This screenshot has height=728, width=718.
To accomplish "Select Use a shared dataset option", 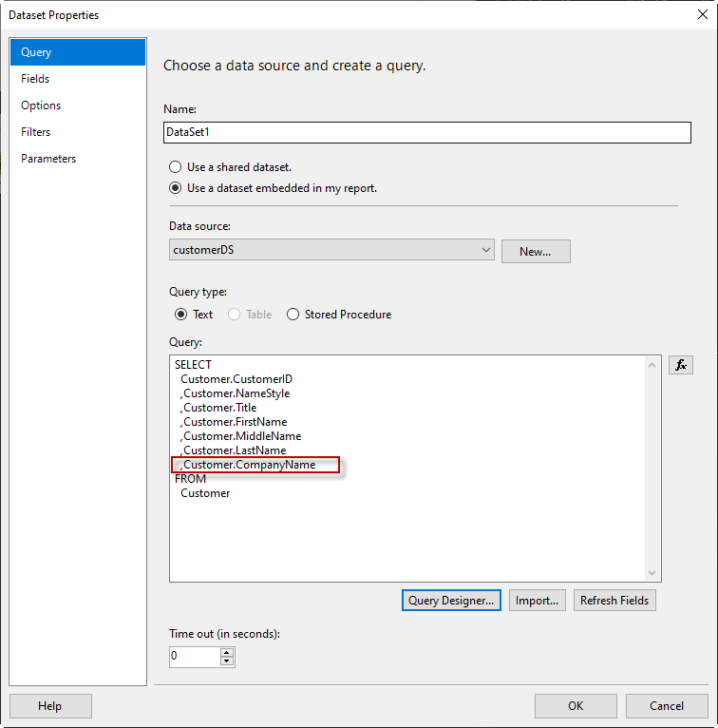I will pos(176,167).
